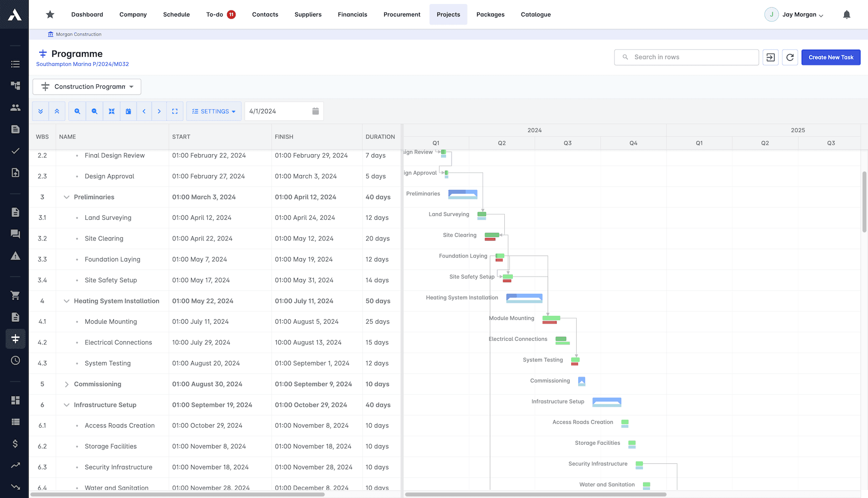Open the dollar financial icon in the sidebar
The width and height of the screenshot is (868, 498).
[15, 444]
